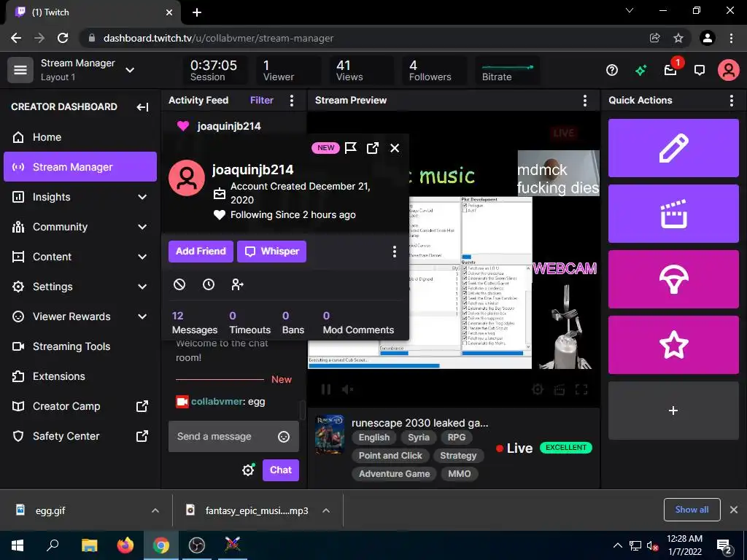Collapse the Creator Dashboard sidebar

(x=142, y=106)
